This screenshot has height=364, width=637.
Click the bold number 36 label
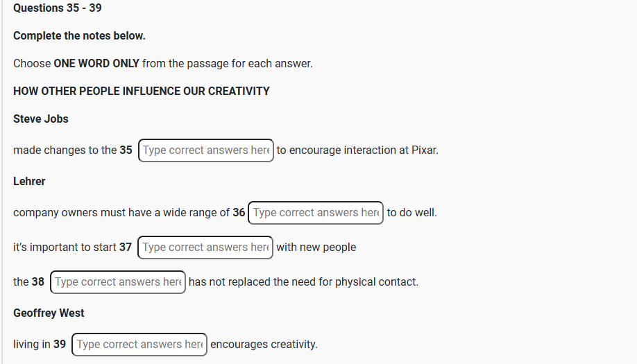[239, 213]
